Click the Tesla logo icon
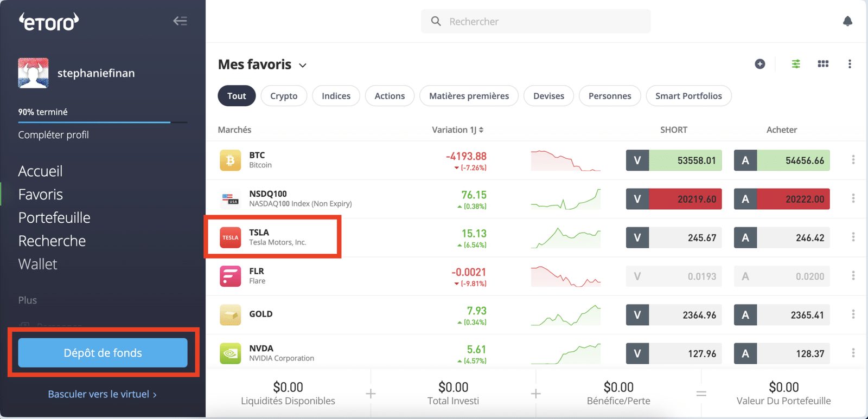The width and height of the screenshot is (868, 419). [x=230, y=237]
